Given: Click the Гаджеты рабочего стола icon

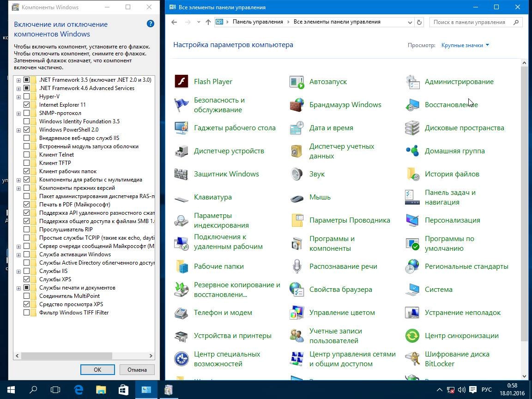Looking at the screenshot, I should point(181,127).
